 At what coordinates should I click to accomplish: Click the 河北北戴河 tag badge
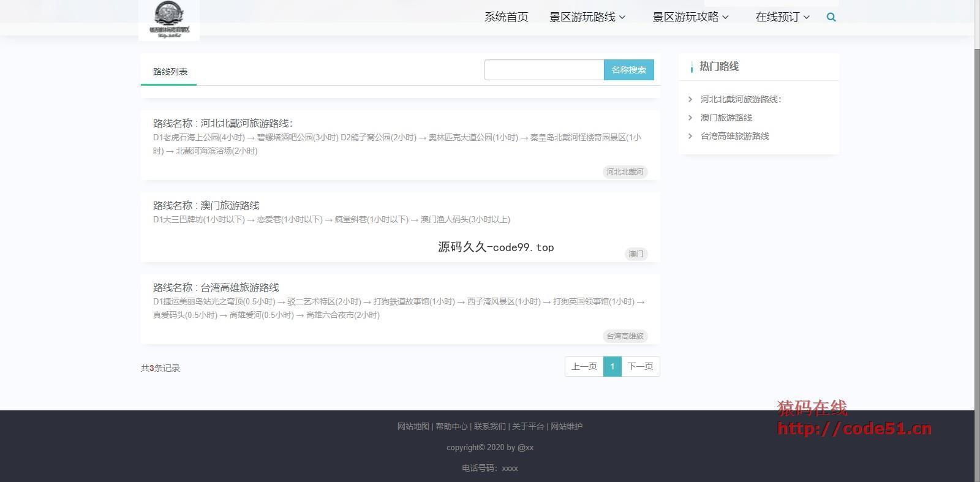click(625, 172)
